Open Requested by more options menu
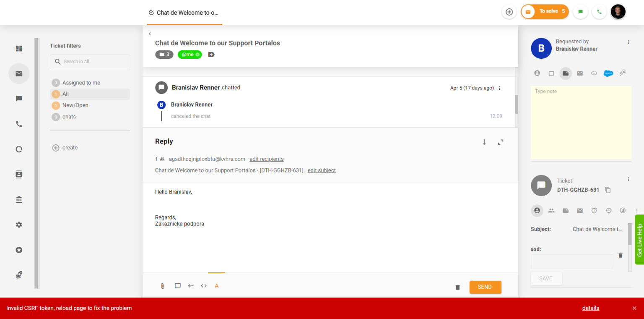 coord(628,42)
